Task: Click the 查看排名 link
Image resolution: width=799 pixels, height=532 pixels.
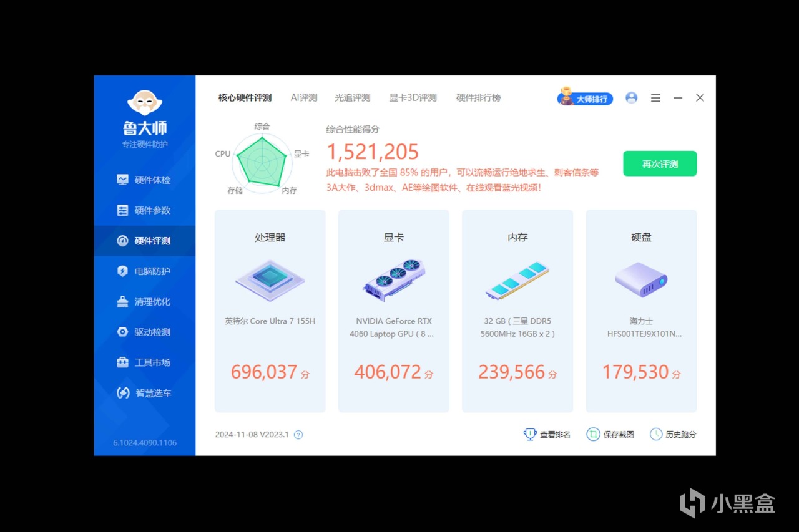Action: [x=547, y=434]
